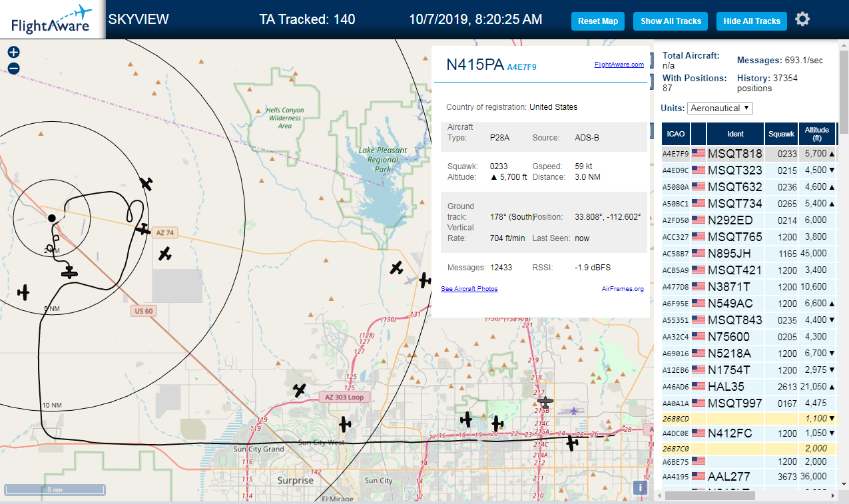Click Show All Tracks button
This screenshot has width=849, height=504.
[671, 21]
